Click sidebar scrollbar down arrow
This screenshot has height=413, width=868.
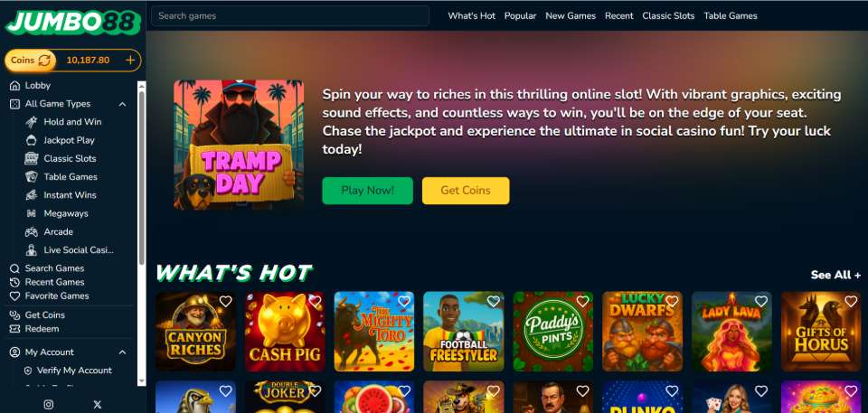click(142, 381)
